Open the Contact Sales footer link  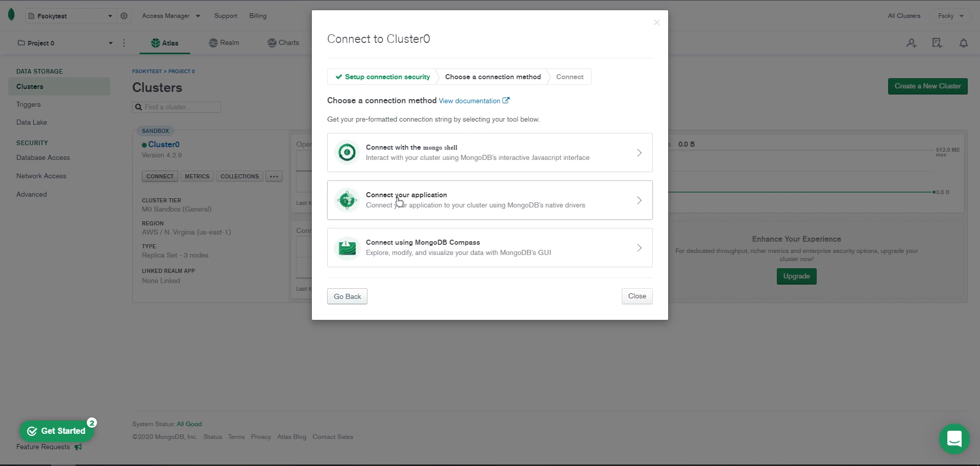coord(333,437)
